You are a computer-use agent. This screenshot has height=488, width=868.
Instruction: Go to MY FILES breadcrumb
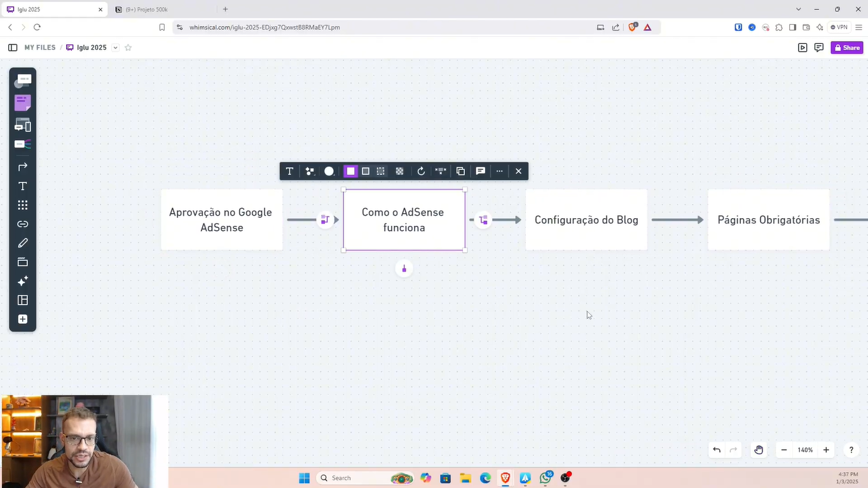40,48
